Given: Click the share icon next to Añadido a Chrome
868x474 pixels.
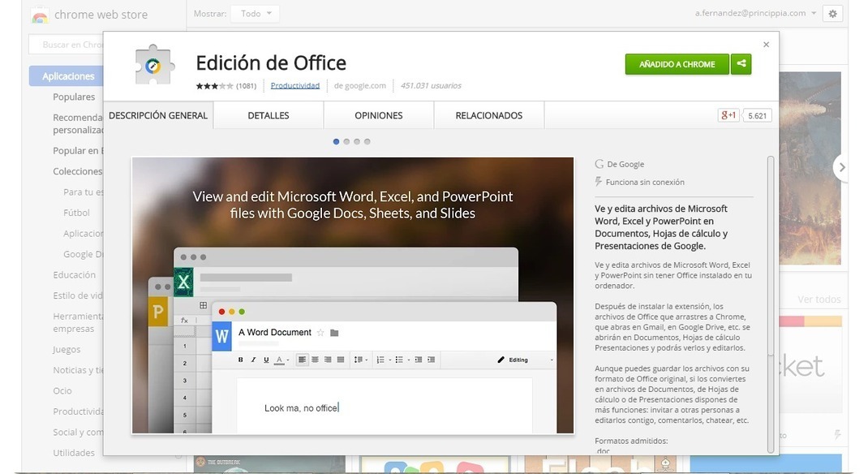Looking at the screenshot, I should (741, 64).
